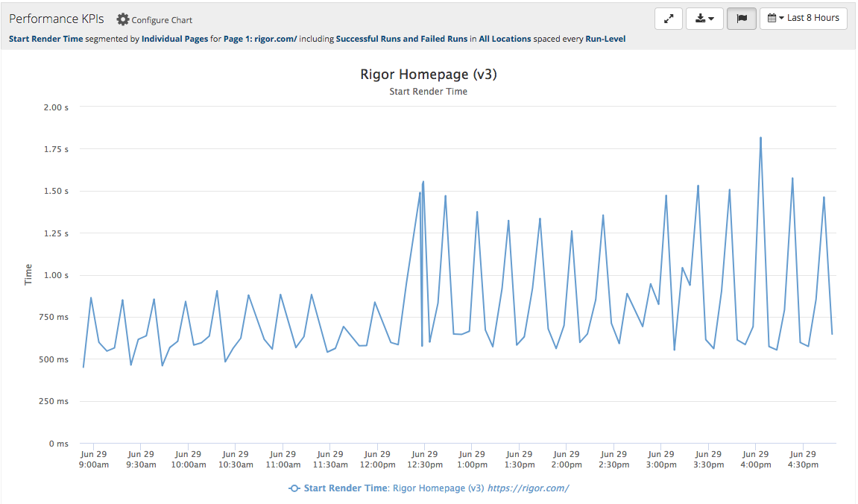Click the highest spike data point above 1.75 s
Viewport: 858px width, 504px height.
[760, 138]
